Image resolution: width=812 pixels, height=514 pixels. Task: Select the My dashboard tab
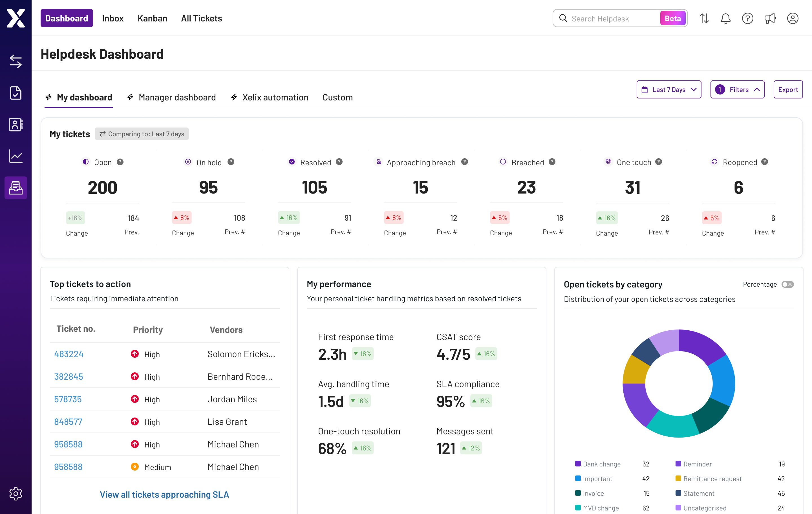(x=79, y=98)
